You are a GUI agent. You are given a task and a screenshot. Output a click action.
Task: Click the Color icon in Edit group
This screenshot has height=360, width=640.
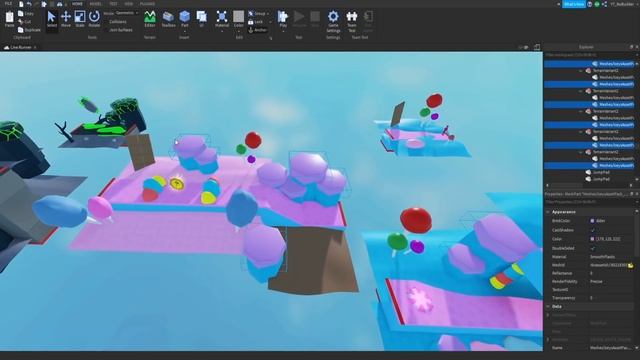(x=238, y=17)
